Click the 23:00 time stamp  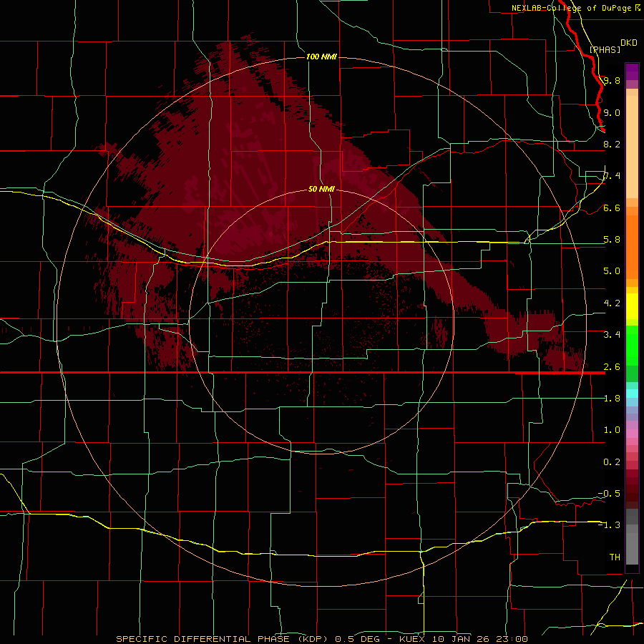(x=512, y=639)
